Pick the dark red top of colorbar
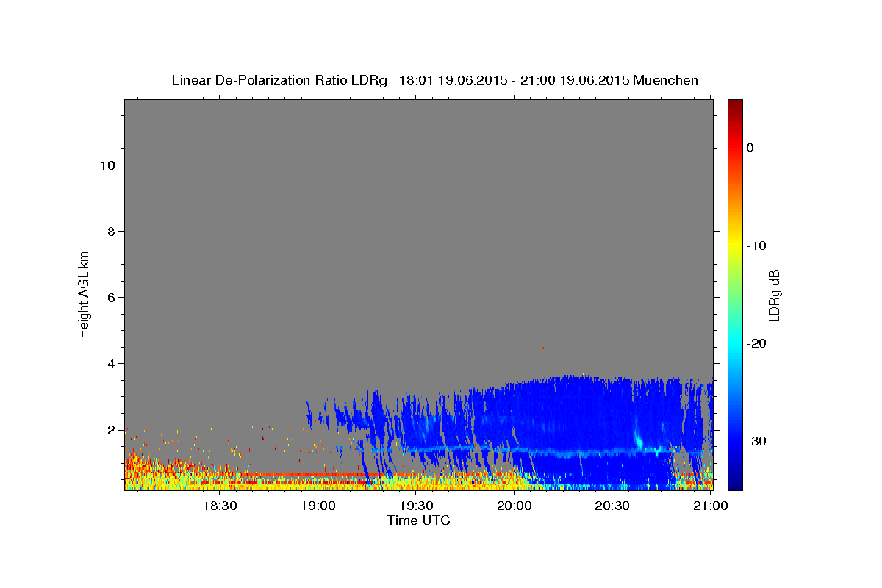The width and height of the screenshot is (882, 588). click(x=735, y=105)
